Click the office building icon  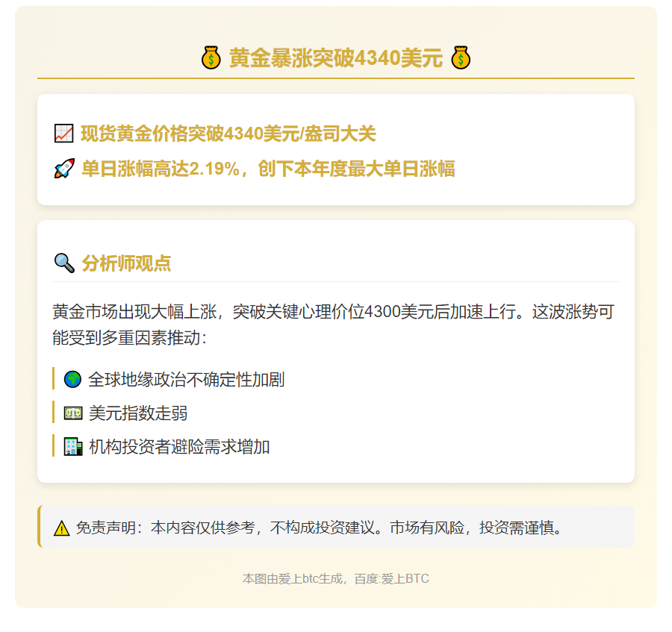tap(72, 447)
